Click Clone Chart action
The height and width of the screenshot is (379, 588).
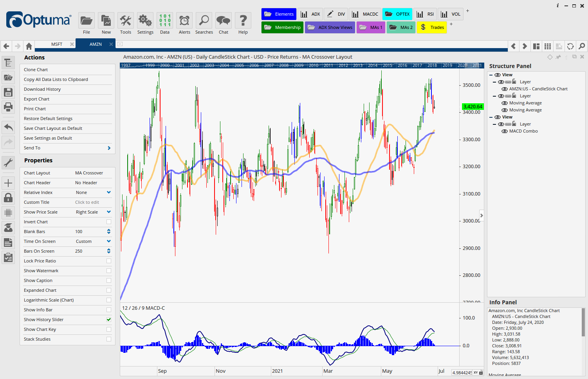coord(36,70)
